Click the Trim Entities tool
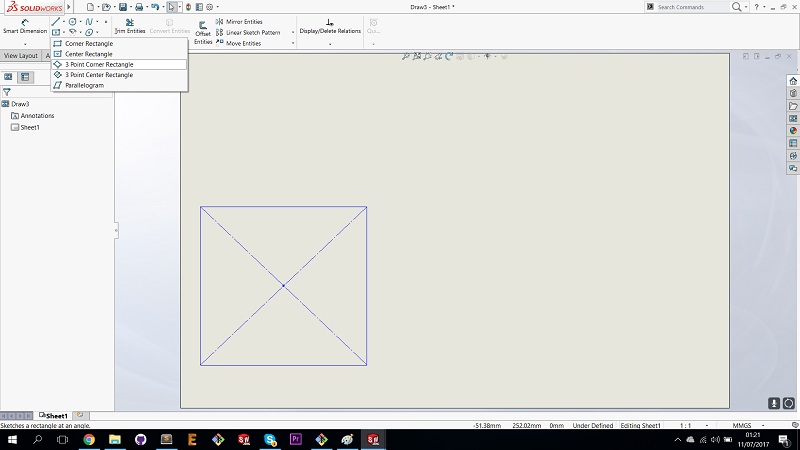 coord(130,26)
